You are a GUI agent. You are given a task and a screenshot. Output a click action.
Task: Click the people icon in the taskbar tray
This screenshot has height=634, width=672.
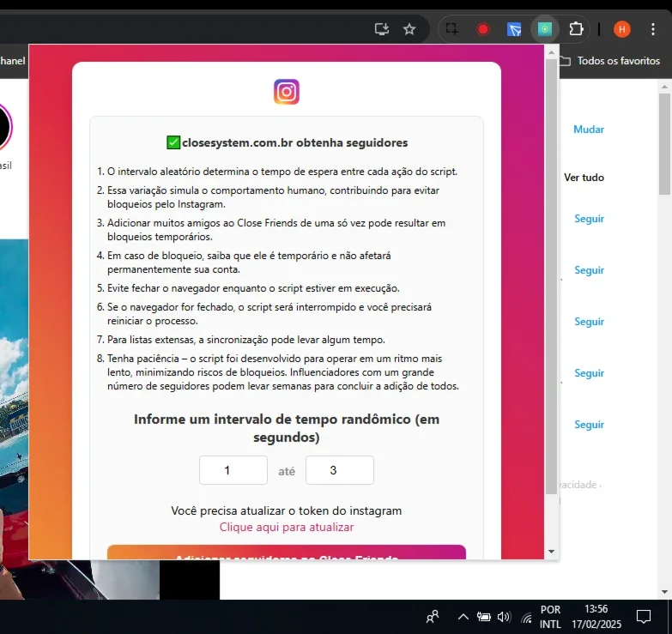pyautogui.click(x=433, y=617)
